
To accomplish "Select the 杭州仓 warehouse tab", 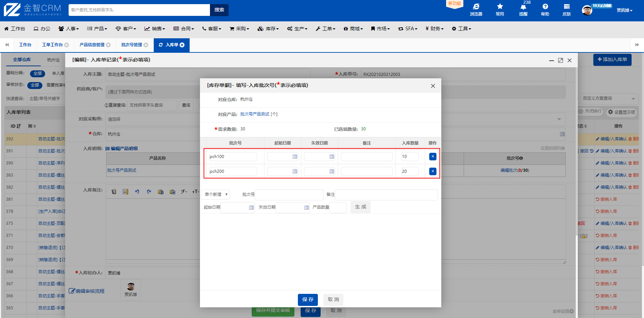I will (x=53, y=60).
